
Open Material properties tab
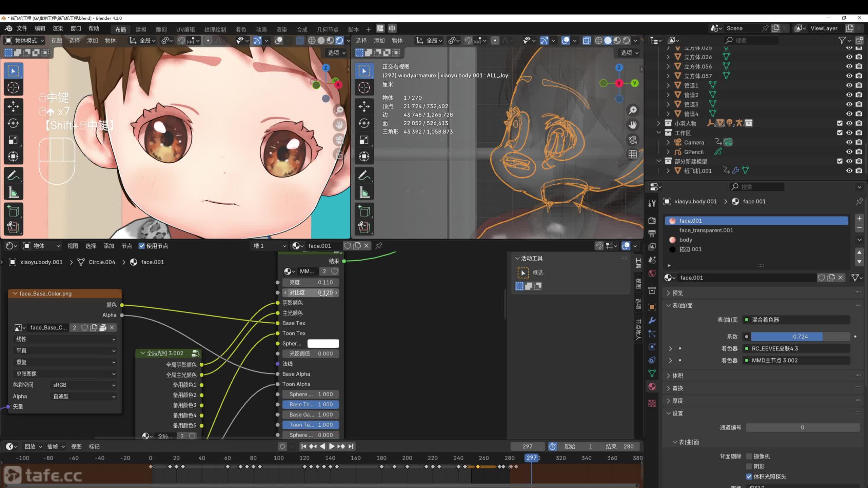[x=652, y=387]
